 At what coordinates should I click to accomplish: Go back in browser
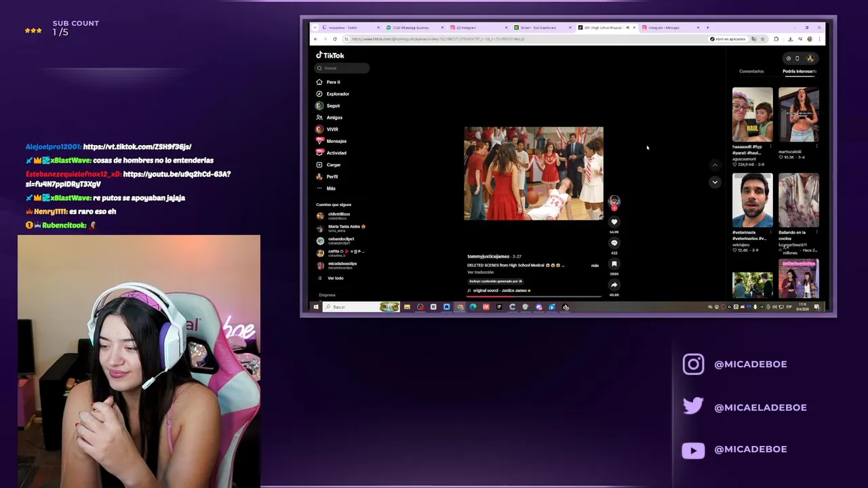coord(315,39)
